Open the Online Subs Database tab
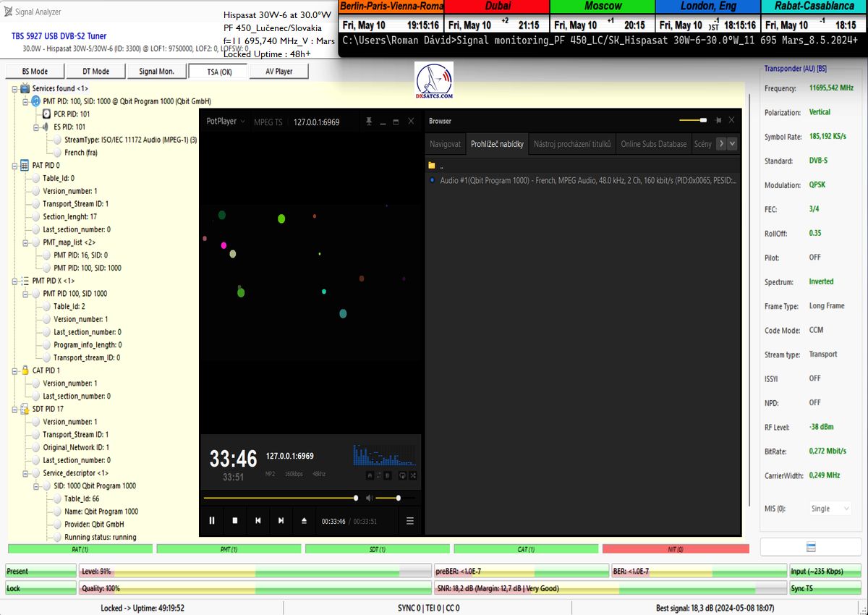This screenshot has height=615, width=868. [x=653, y=144]
